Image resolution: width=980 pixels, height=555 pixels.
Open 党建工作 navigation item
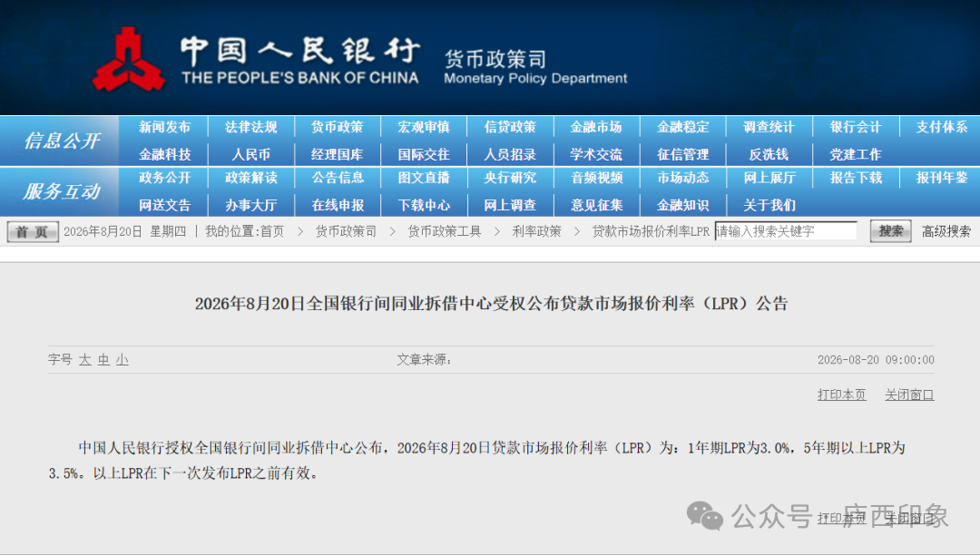(x=856, y=154)
